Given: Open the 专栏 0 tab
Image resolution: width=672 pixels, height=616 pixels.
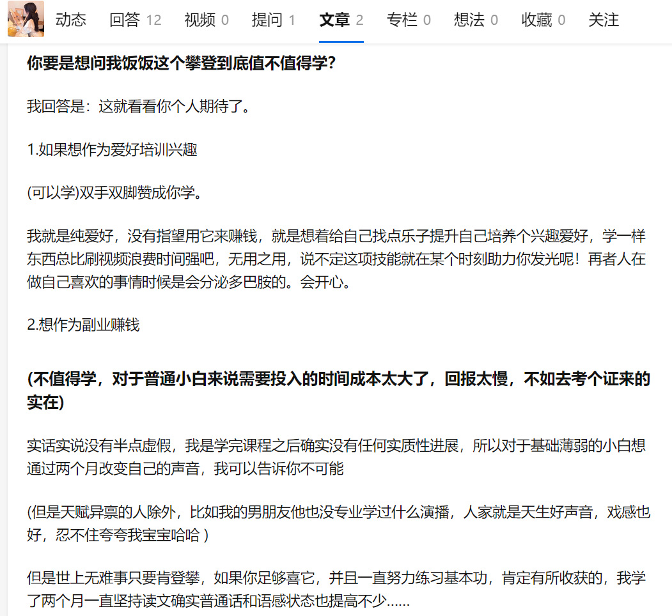Looking at the screenshot, I should 409,20.
